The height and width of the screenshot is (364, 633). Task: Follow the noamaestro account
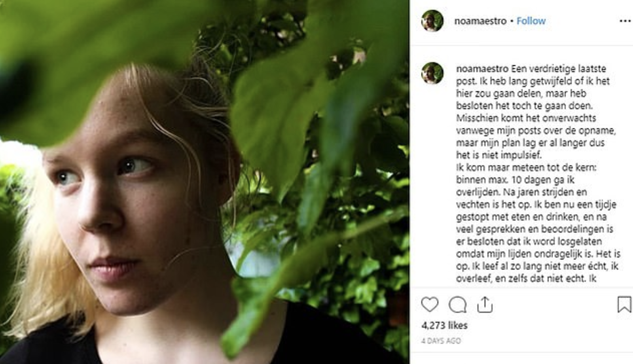click(x=531, y=21)
